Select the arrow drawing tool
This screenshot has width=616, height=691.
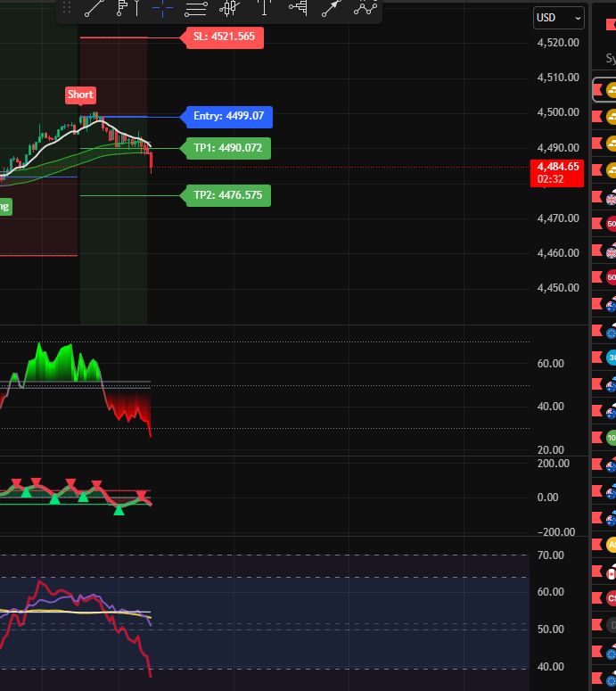331,9
